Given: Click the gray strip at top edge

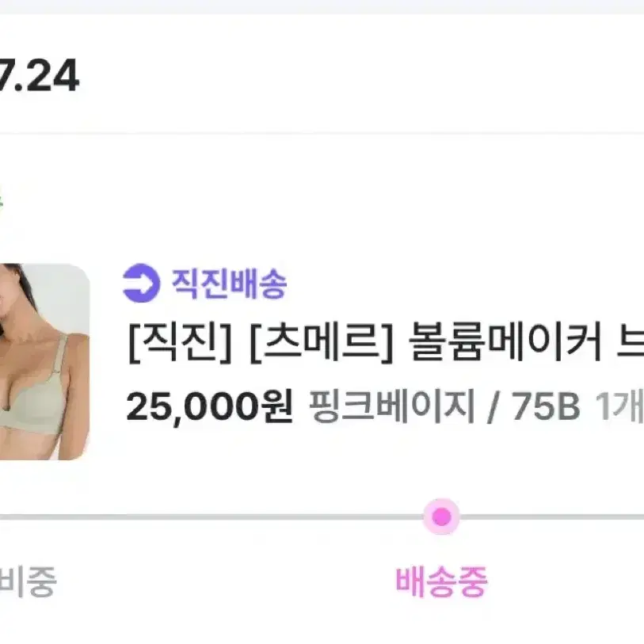Looking at the screenshot, I should tap(322, 7).
